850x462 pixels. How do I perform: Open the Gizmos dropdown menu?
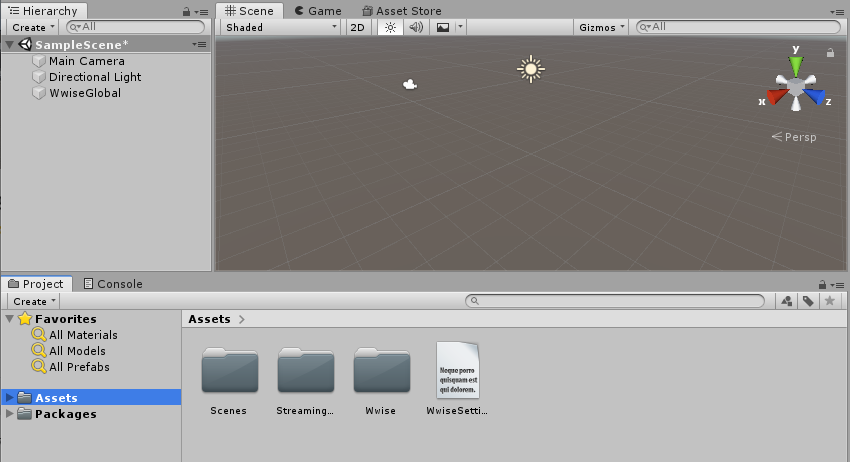click(602, 27)
